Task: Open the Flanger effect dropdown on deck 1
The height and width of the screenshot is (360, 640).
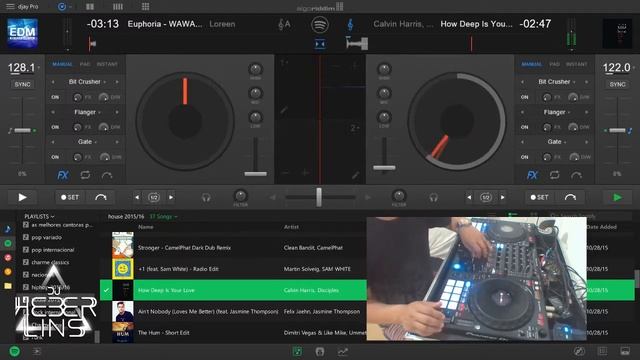Action: click(x=87, y=112)
